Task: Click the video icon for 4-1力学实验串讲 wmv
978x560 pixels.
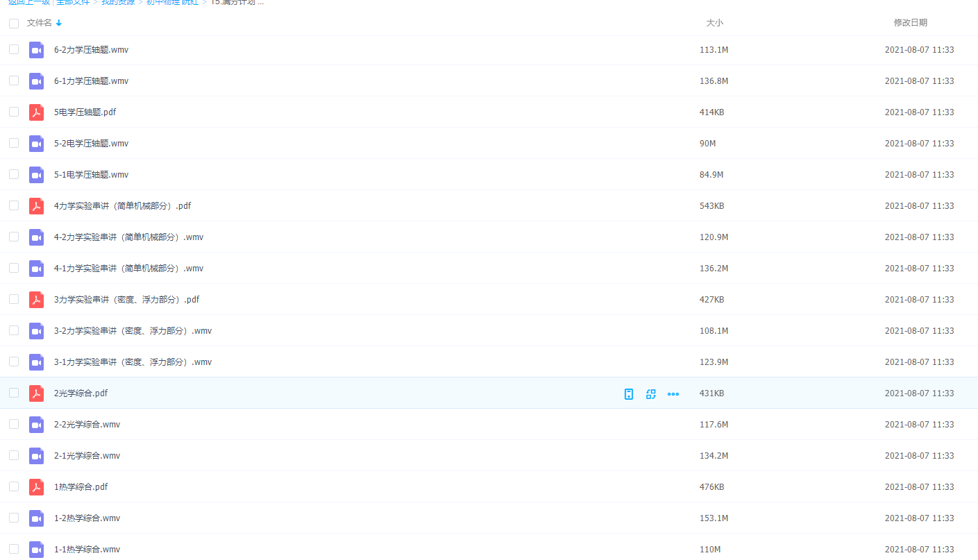Action: click(36, 269)
